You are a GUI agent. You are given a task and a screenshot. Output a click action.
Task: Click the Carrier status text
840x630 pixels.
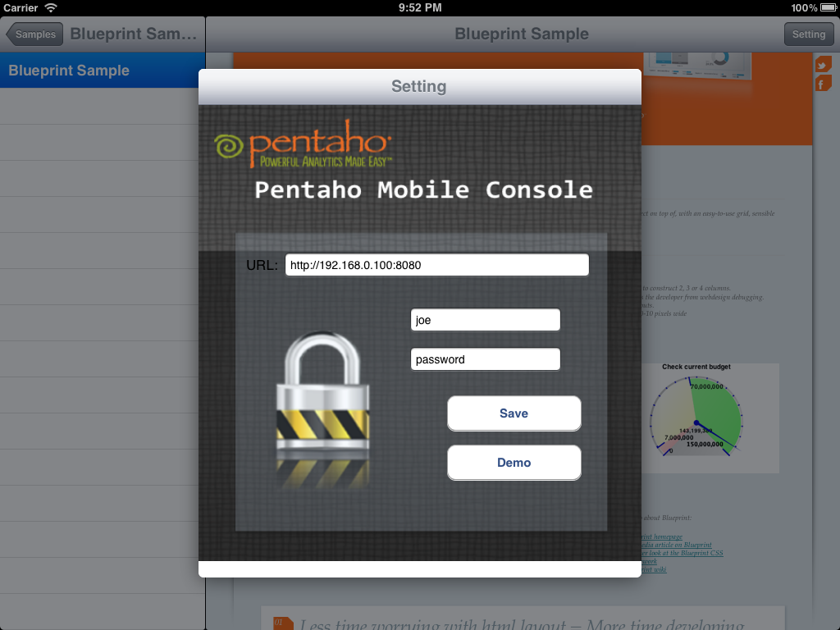point(21,7)
